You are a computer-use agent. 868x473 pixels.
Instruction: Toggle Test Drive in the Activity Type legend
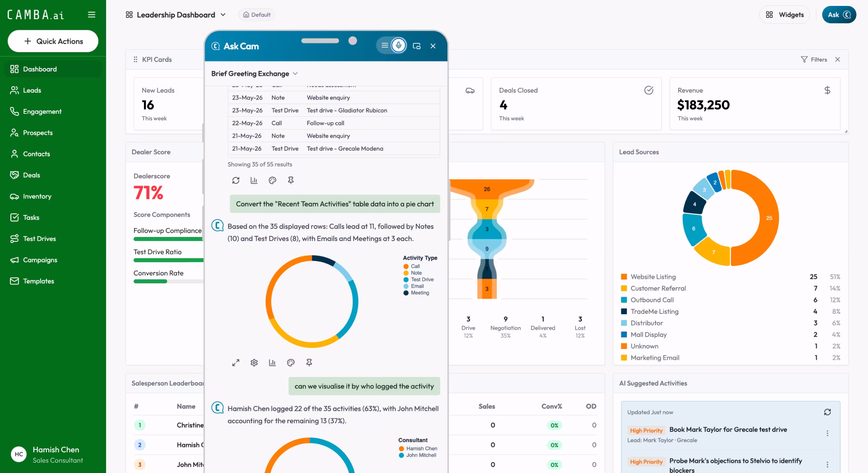419,279
